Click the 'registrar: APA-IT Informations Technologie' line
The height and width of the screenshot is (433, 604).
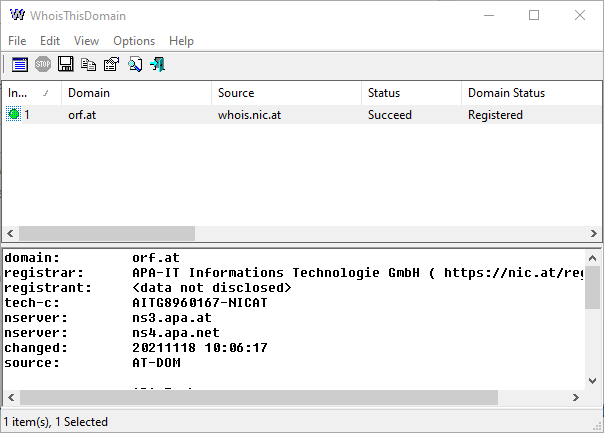click(294, 273)
